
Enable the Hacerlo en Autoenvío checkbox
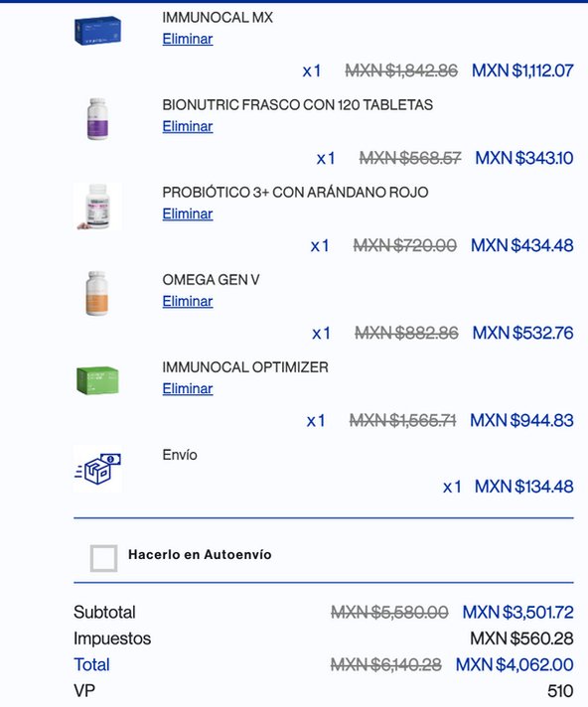103,558
